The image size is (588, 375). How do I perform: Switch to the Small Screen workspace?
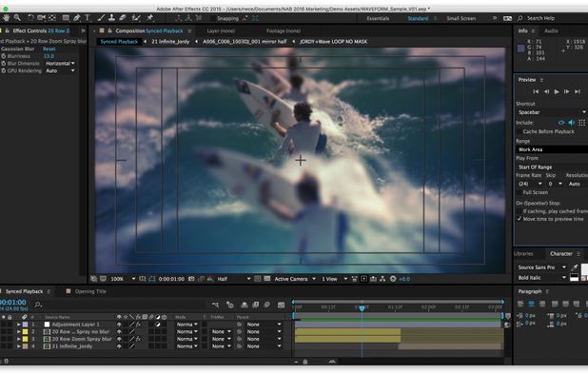461,18
